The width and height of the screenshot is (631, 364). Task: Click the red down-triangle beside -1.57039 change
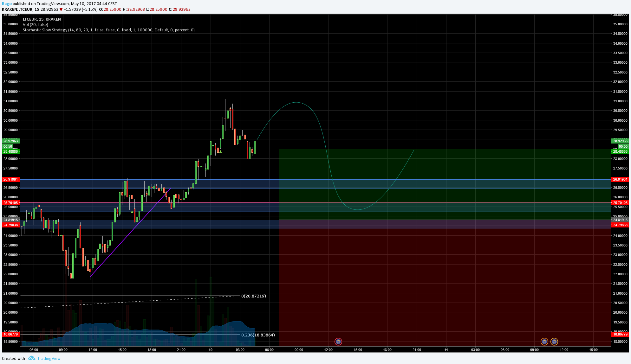point(61,10)
